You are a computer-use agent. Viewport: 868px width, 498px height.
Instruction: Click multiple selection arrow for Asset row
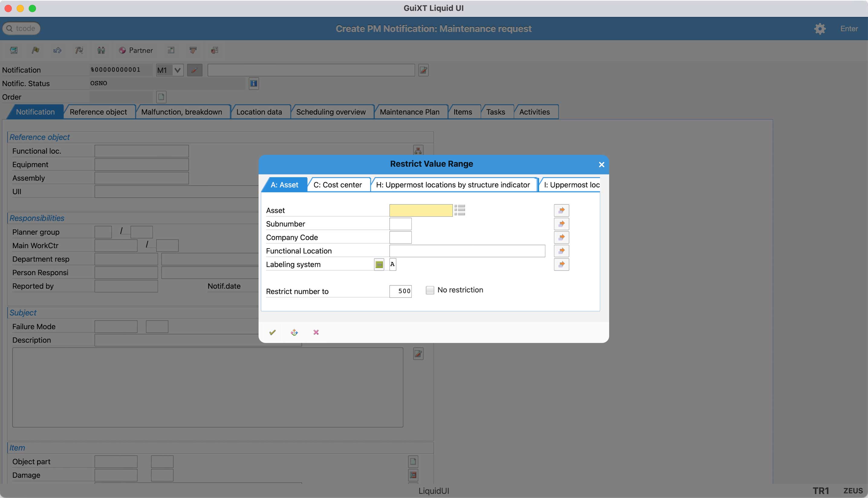[x=561, y=210]
